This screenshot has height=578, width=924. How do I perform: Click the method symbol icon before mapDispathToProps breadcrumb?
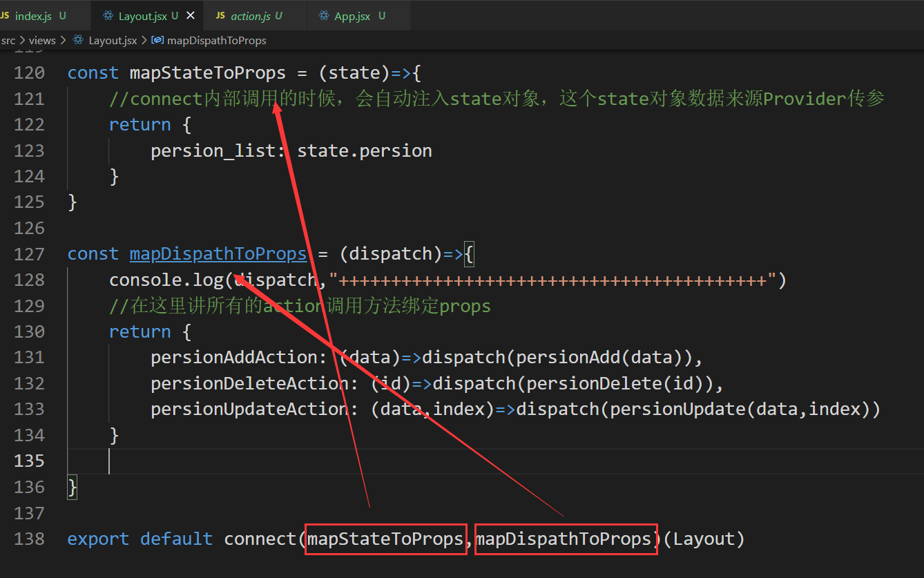coord(157,40)
